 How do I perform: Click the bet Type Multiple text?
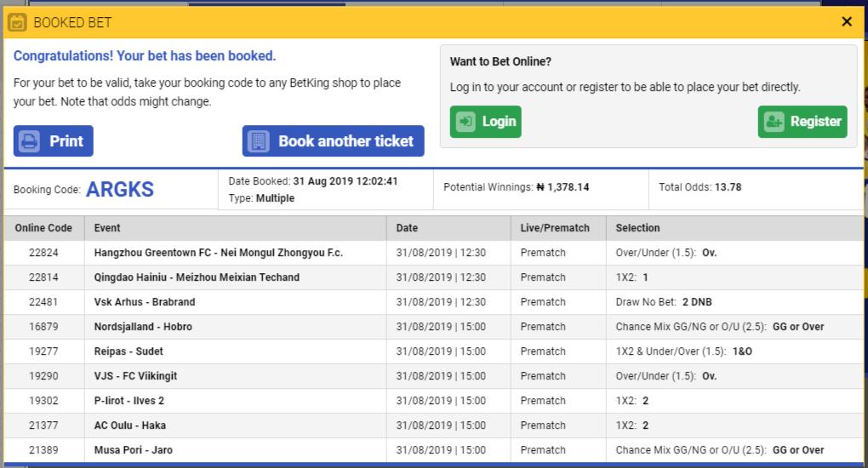pyautogui.click(x=261, y=198)
